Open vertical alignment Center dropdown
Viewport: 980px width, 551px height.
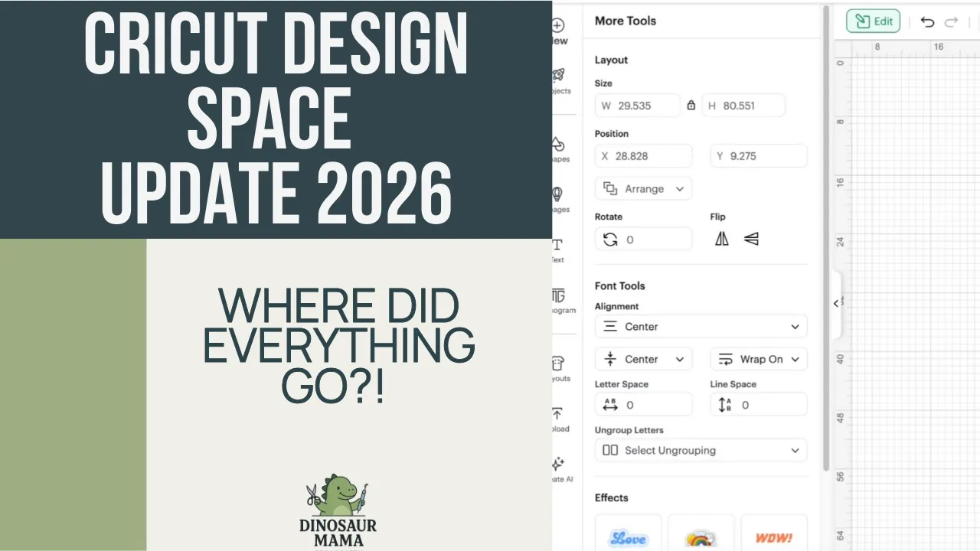coord(643,359)
